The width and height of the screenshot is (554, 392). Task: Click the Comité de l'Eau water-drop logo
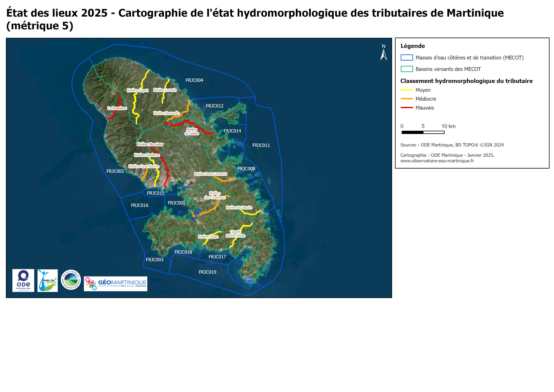pos(48,280)
